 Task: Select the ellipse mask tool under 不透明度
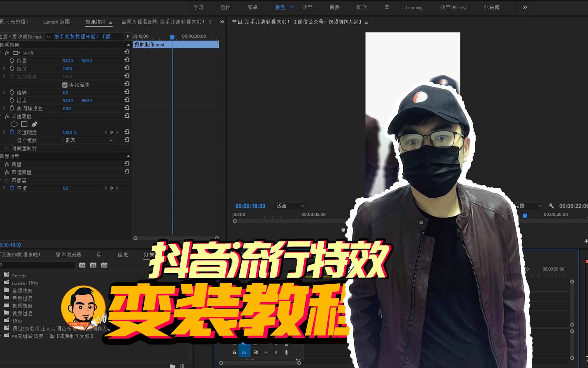(x=14, y=124)
